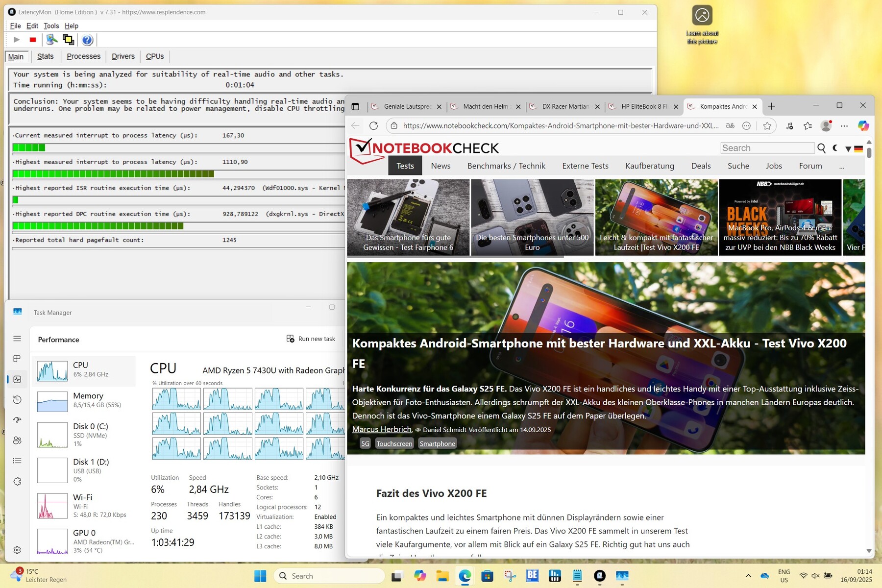The width and height of the screenshot is (882, 588).
Task: Switch to the Drivers tab in LatencyMon
Action: click(x=123, y=56)
